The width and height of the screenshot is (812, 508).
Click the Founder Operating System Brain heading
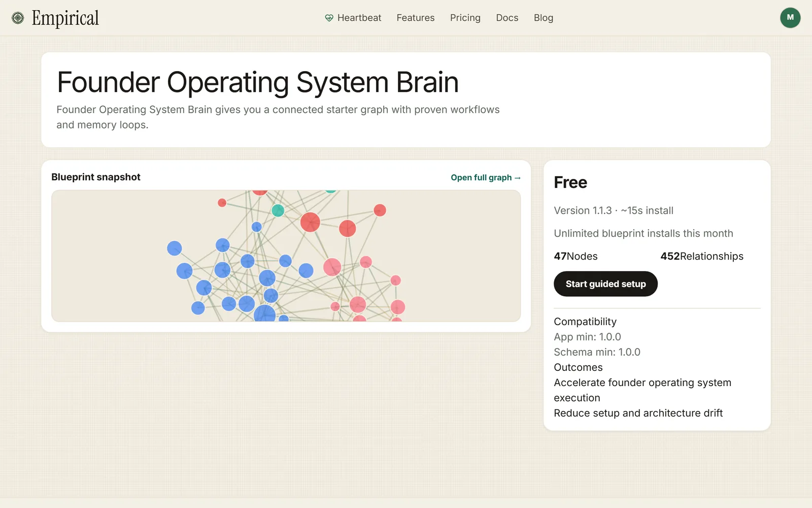[x=258, y=82]
